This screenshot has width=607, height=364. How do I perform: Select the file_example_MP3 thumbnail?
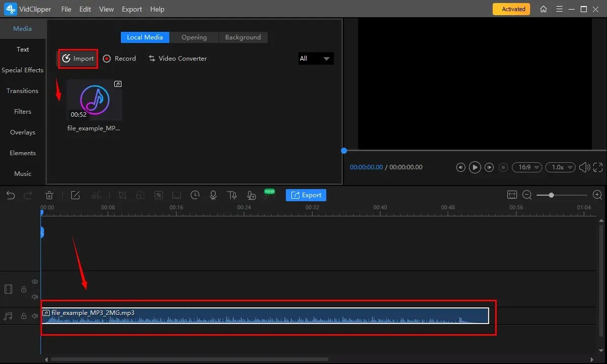[x=94, y=100]
